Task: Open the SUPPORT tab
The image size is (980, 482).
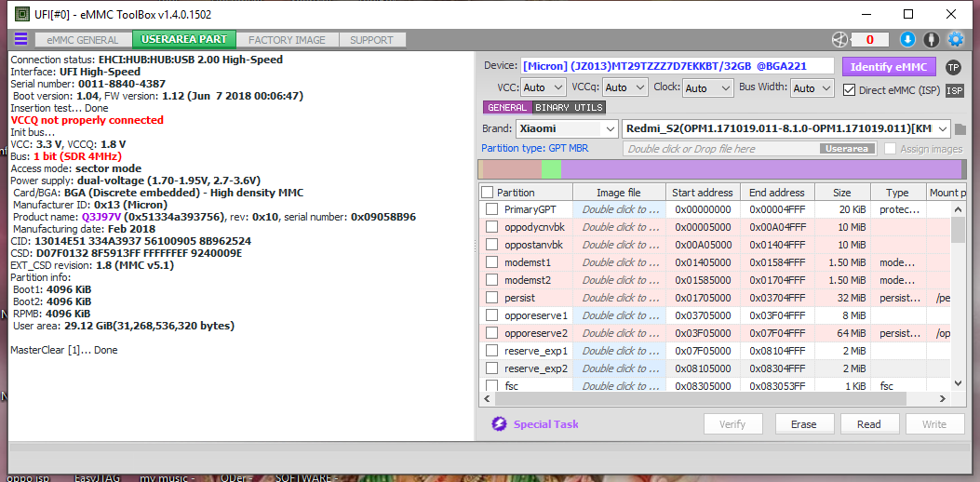Action: click(x=372, y=40)
